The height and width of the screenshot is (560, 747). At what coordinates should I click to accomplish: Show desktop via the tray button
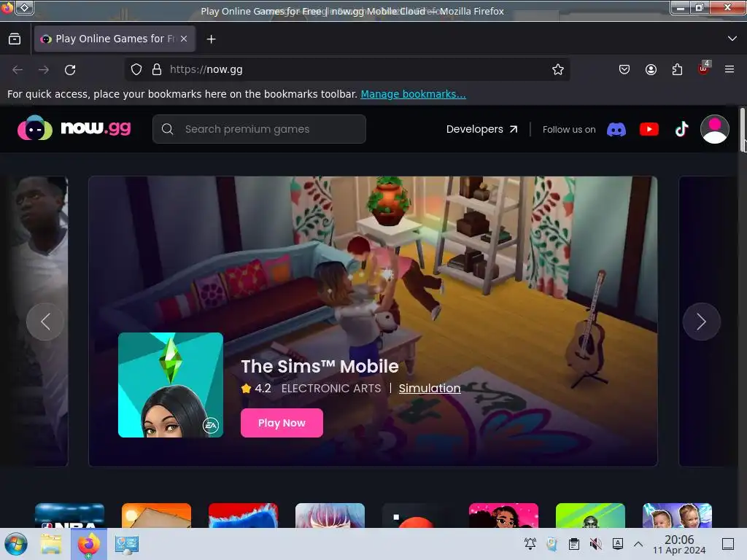tap(728, 544)
